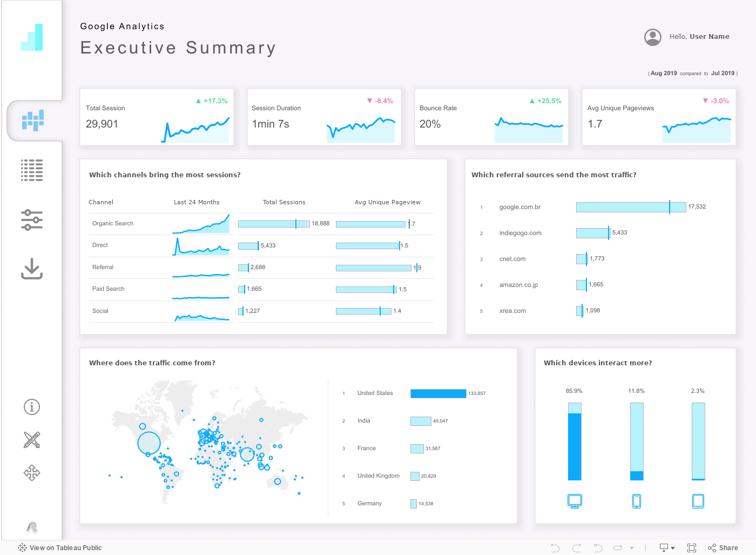Image resolution: width=756 pixels, height=555 pixels.
Task: Click the -3.0% change indicator
Action: pos(716,101)
